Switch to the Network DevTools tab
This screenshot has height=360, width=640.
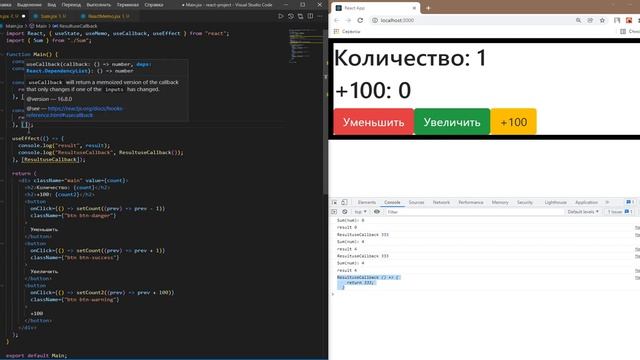coord(441,202)
